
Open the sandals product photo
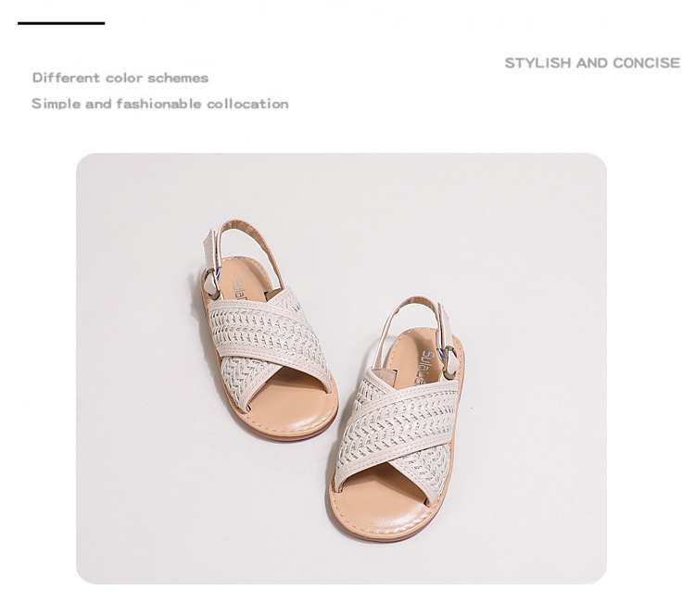click(x=341, y=369)
